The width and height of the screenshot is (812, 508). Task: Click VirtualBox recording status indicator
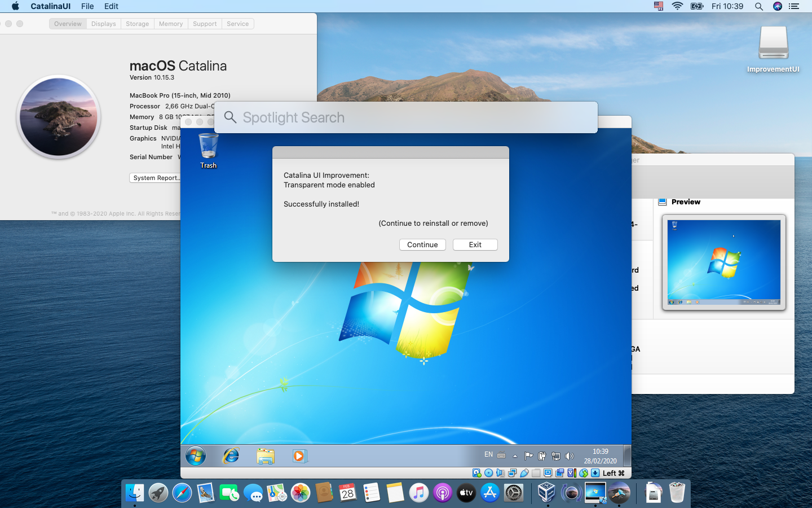pos(559,473)
